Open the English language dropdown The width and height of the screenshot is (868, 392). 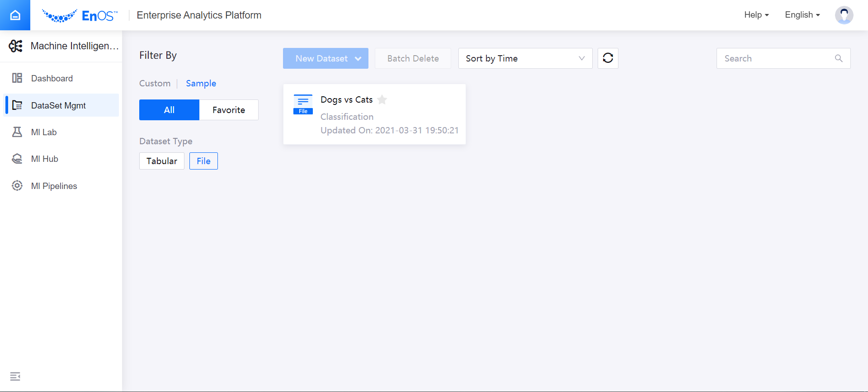[x=802, y=15]
